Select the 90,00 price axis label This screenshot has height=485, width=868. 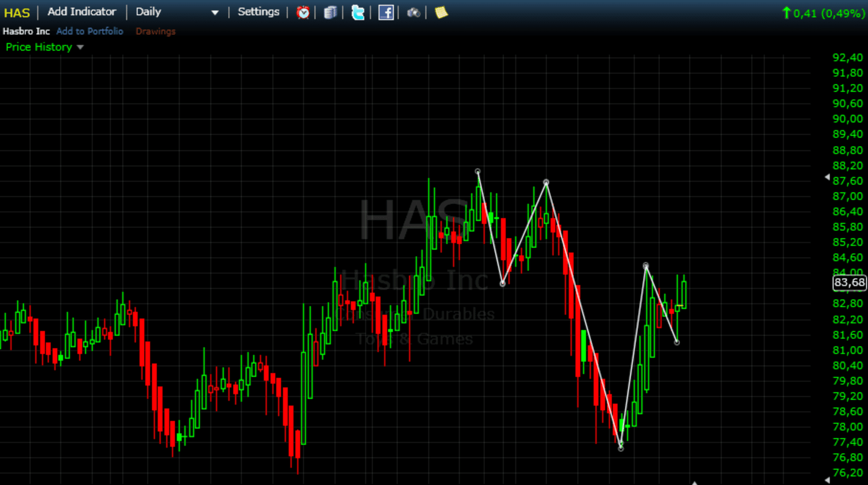coord(848,119)
